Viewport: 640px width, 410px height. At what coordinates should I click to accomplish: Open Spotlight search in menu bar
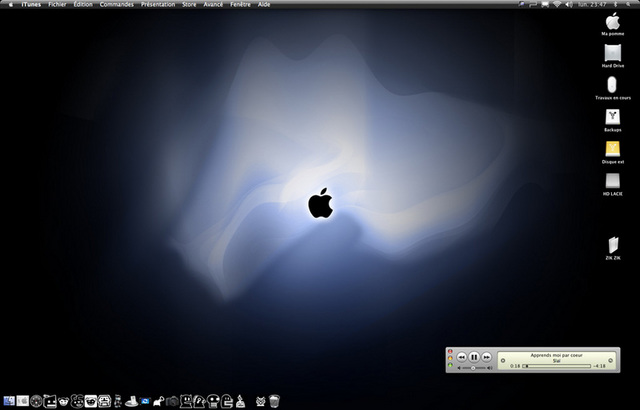628,4
